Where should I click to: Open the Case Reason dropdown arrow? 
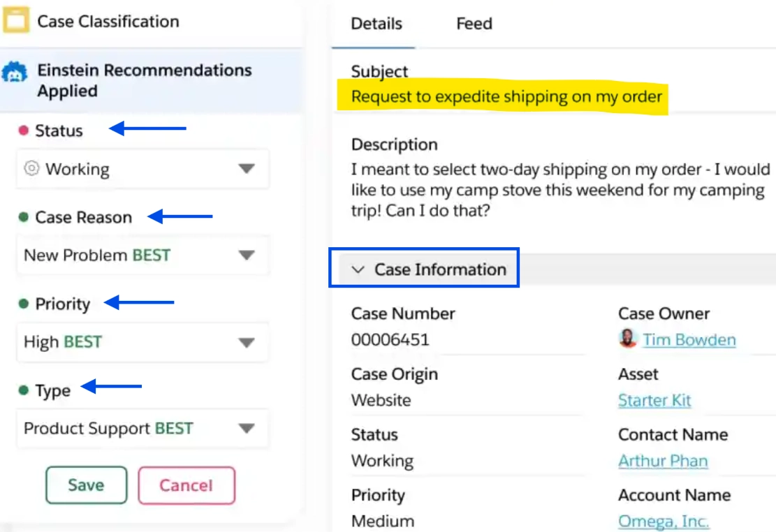coord(247,255)
